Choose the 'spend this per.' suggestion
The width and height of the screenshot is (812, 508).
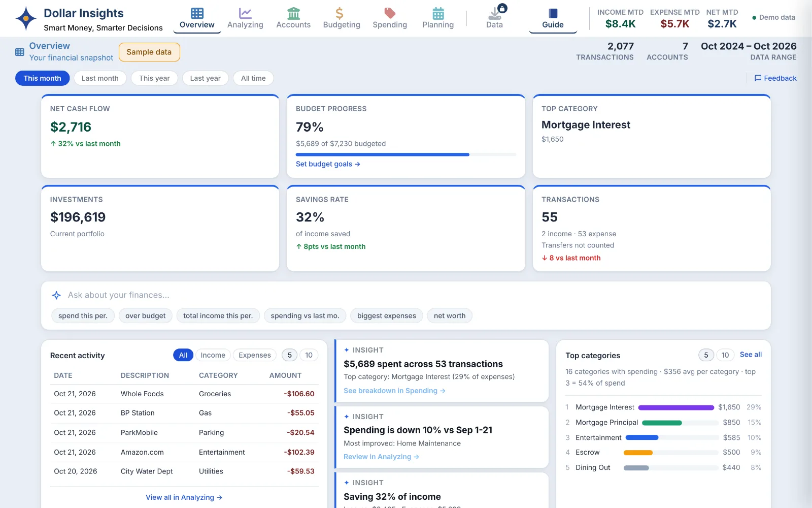click(83, 316)
